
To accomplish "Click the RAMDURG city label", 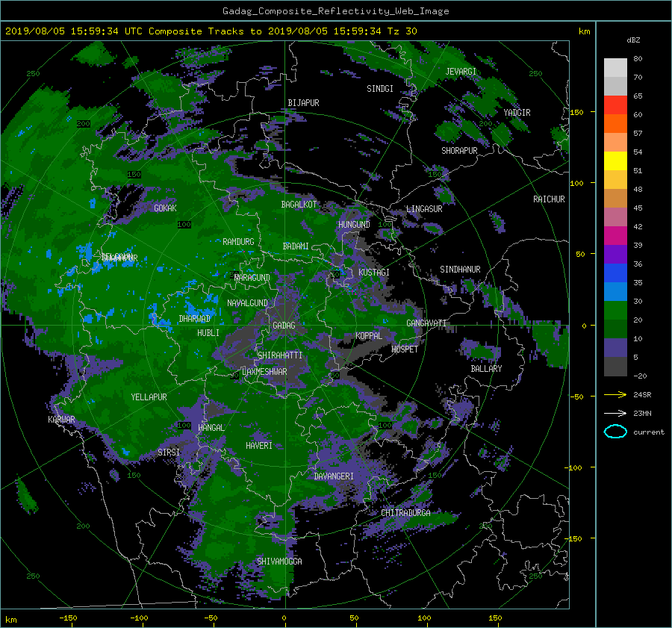I will [x=238, y=242].
